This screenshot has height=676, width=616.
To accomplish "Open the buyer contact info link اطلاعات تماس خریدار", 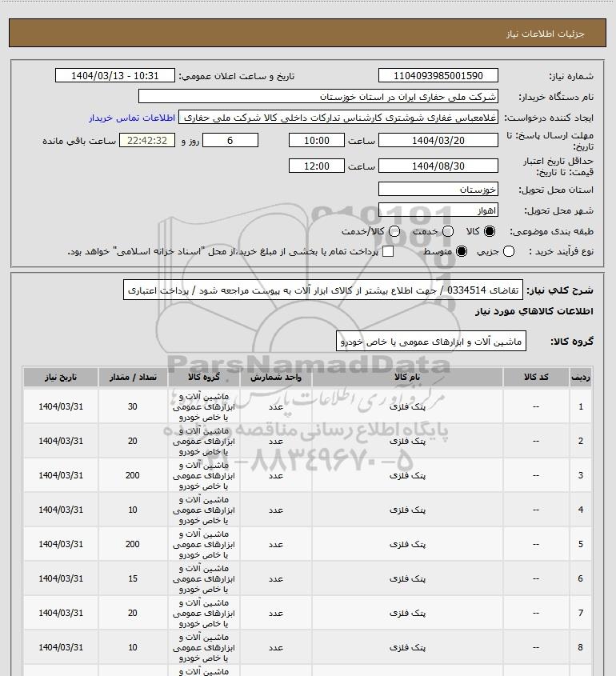I will tap(132, 118).
